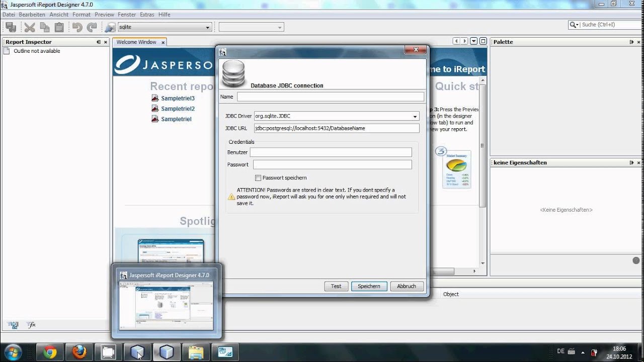Click the Abbruch button
This screenshot has height=362, width=644.
(x=407, y=286)
